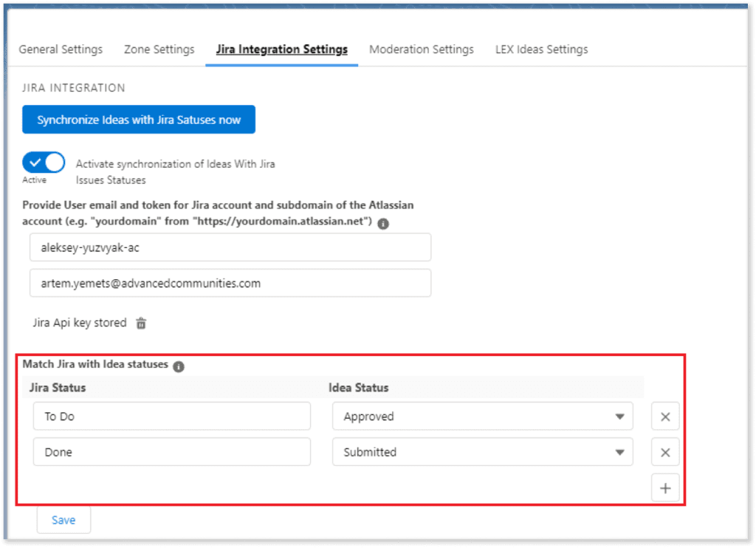Screen dimensions: 756x548
Task: Focus the artem.yemets email field
Action: tap(230, 283)
